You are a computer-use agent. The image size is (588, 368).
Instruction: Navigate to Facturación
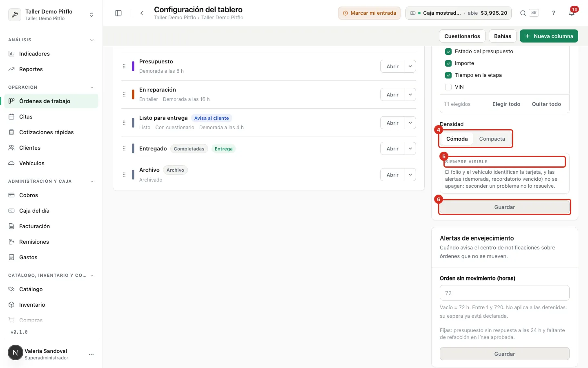click(x=51, y=226)
